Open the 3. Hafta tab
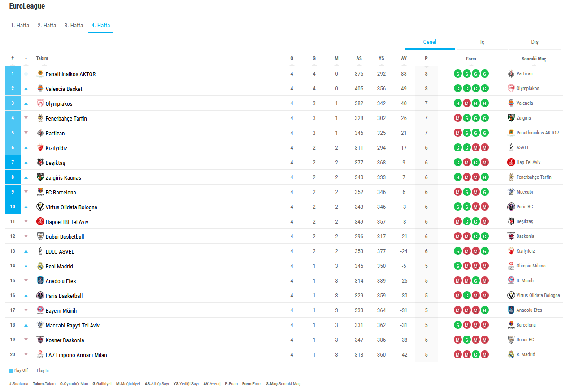Image resolution: width=570 pixels, height=392 pixels. [x=74, y=26]
